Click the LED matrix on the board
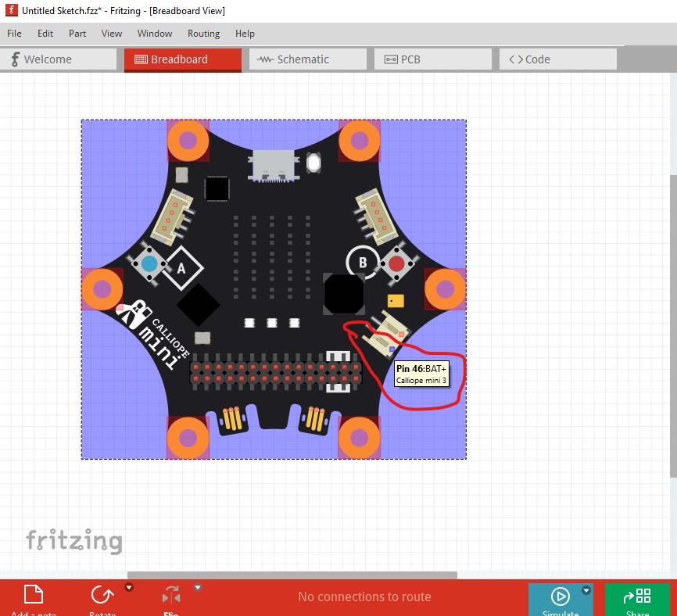The image size is (677, 616). point(271,257)
